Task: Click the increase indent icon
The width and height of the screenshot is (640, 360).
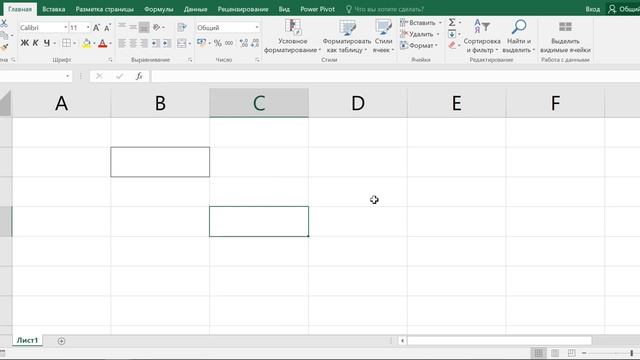Action: click(x=167, y=43)
